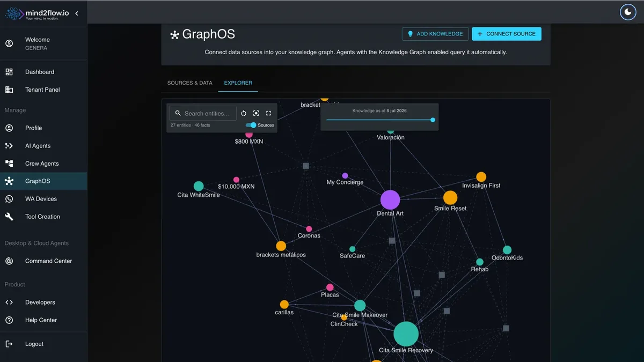The image size is (644, 362).
Task: Go to the Dashboard page
Action: pyautogui.click(x=43, y=72)
